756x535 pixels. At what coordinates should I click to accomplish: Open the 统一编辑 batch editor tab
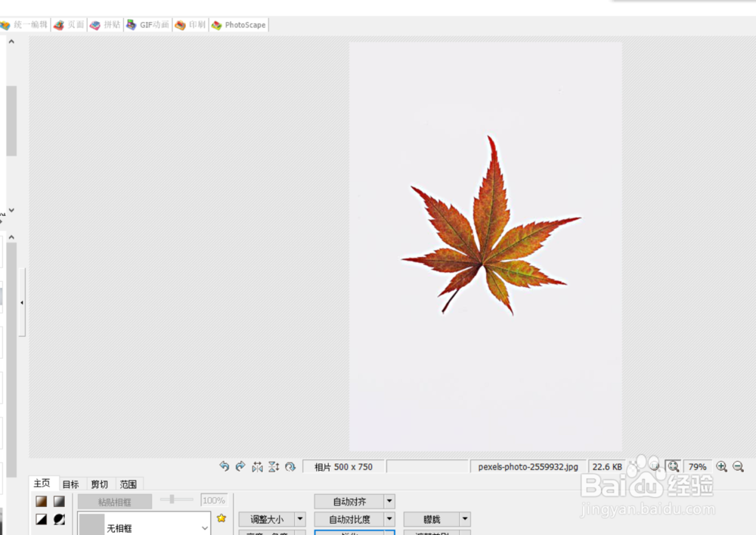(24, 25)
